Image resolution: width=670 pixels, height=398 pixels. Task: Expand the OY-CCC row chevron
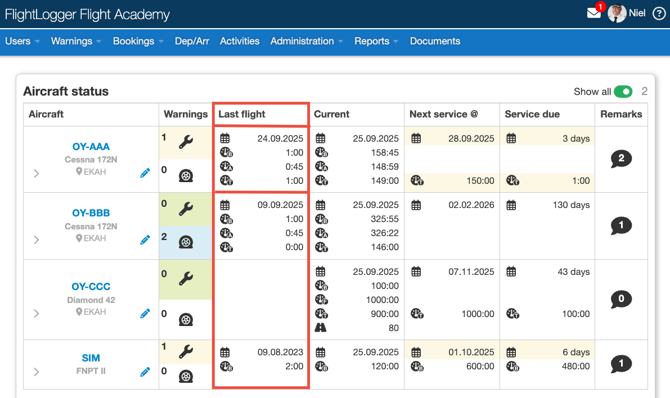coord(36,313)
